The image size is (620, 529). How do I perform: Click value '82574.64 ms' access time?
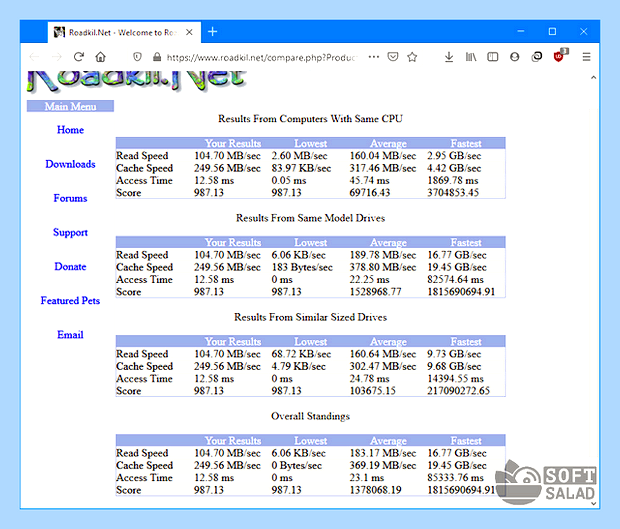click(455, 280)
